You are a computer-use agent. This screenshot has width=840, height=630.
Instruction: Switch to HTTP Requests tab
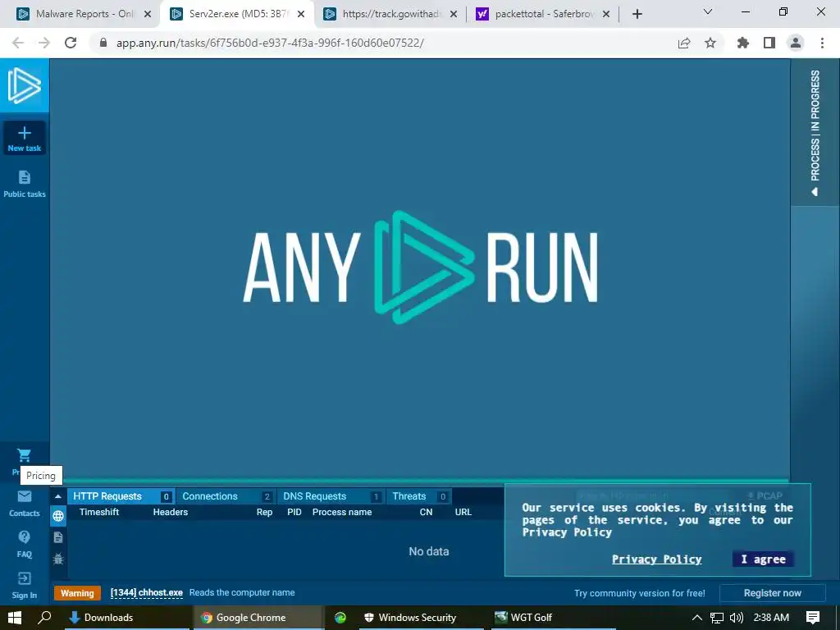(x=121, y=496)
